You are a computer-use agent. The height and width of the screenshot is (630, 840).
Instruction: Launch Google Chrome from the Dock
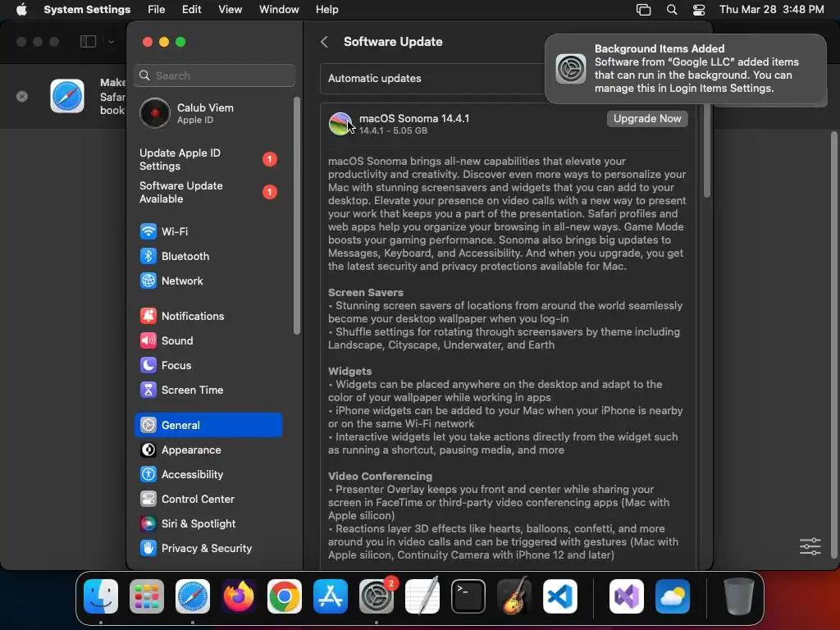coord(285,596)
